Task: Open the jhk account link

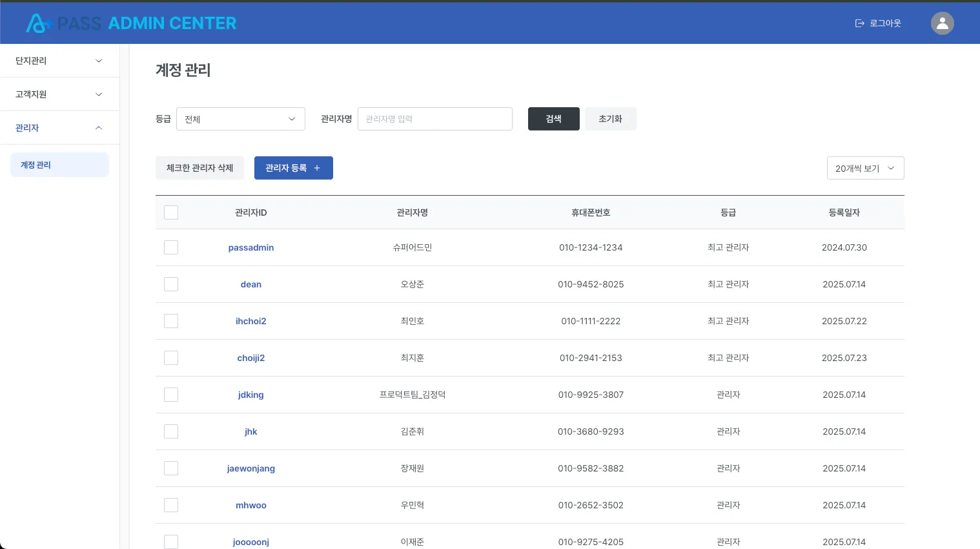Action: tap(251, 431)
